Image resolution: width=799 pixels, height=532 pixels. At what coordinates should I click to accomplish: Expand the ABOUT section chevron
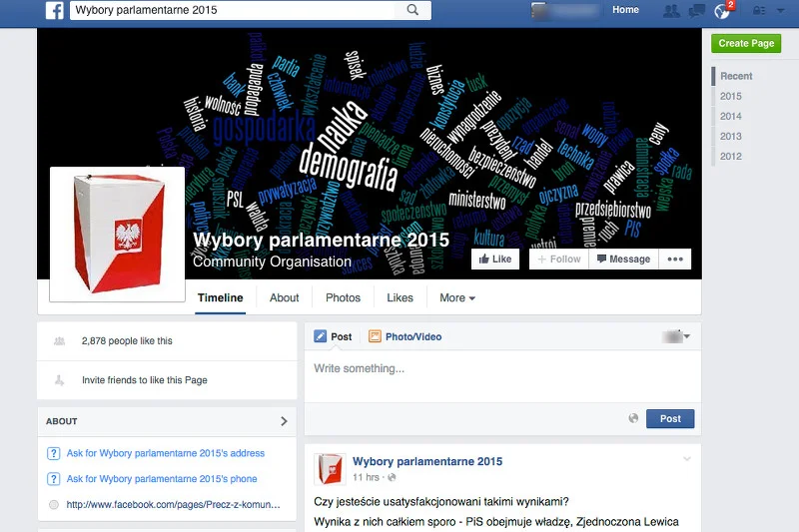[x=284, y=421]
